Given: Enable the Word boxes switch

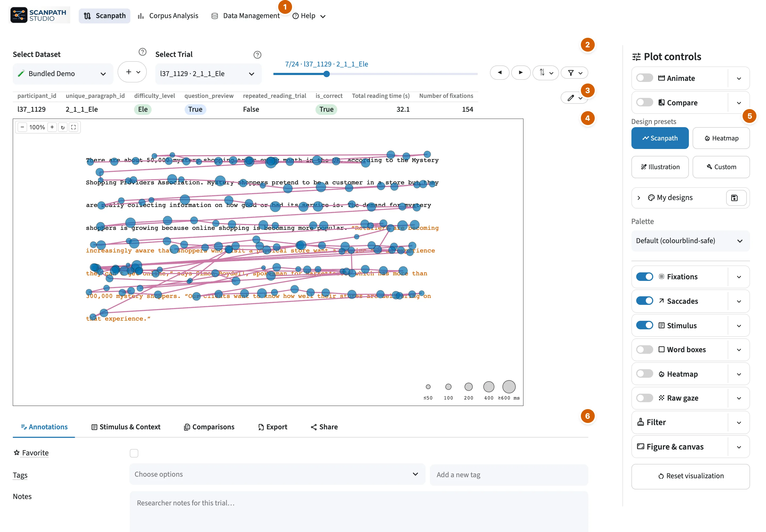Looking at the screenshot, I should pyautogui.click(x=644, y=350).
